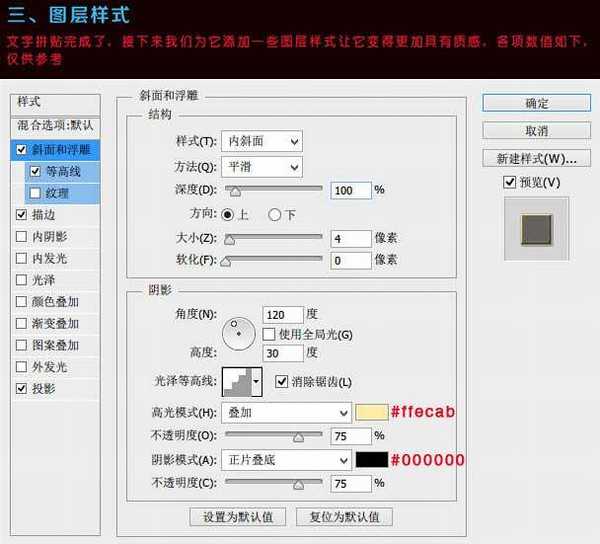Screen dimensions: 600x544
Task: Uncheck the 斜面和浮雕 checkbox
Action: point(22,149)
